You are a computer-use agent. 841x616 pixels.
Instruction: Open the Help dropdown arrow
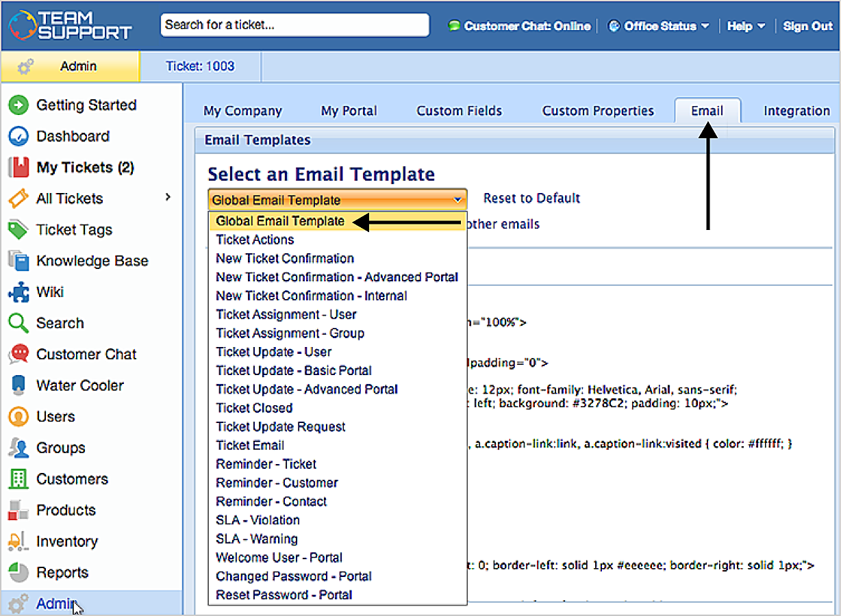coord(761,26)
